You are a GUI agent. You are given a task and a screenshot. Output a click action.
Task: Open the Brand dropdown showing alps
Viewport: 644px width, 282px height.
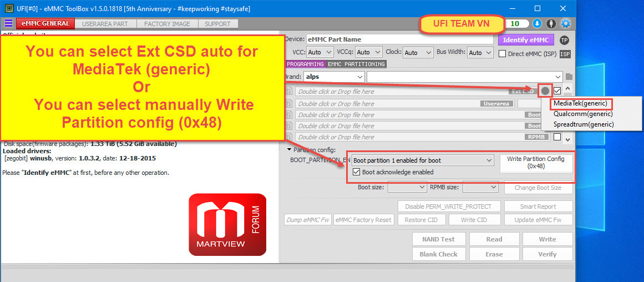coord(334,77)
